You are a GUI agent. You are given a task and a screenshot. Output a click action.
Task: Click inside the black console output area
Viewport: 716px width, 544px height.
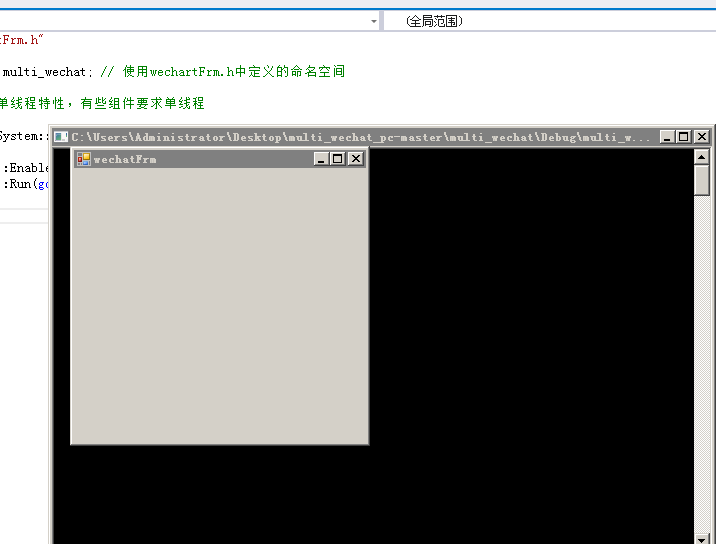pos(530,350)
